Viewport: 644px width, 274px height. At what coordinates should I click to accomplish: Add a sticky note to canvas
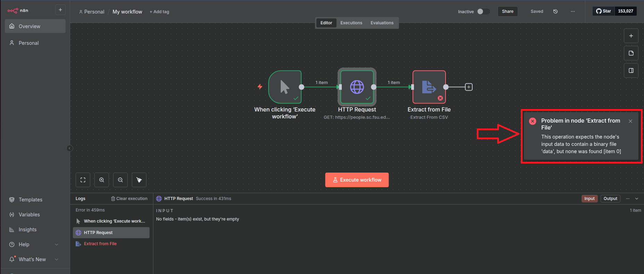(x=631, y=53)
